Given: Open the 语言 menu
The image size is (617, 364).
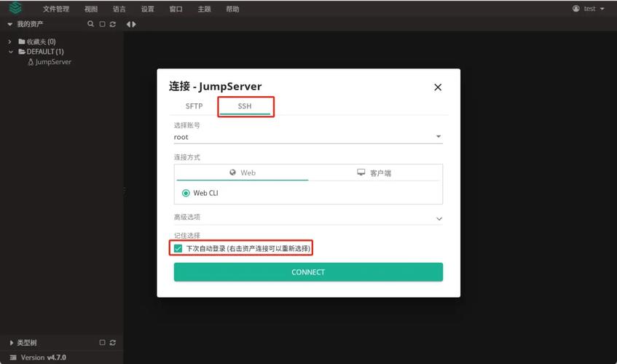Looking at the screenshot, I should click(x=119, y=9).
